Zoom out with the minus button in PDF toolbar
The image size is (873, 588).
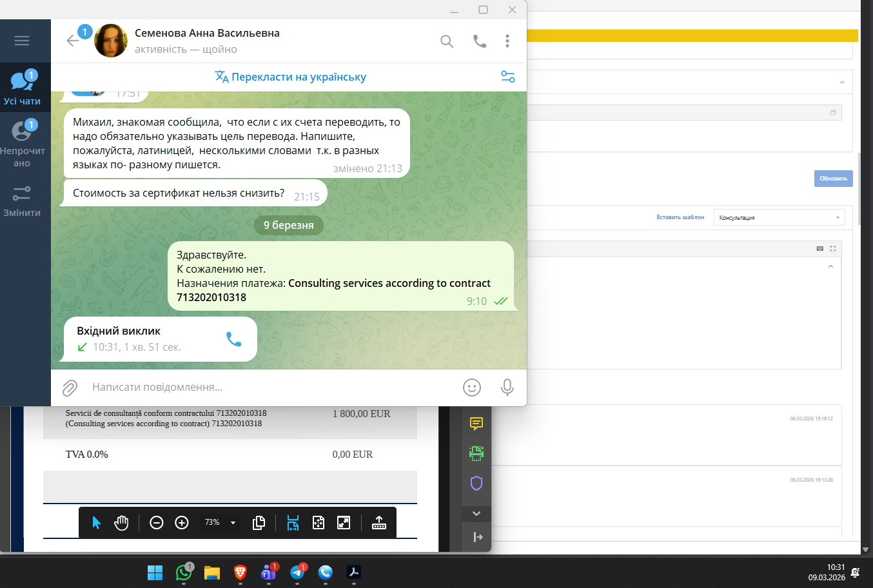click(156, 523)
